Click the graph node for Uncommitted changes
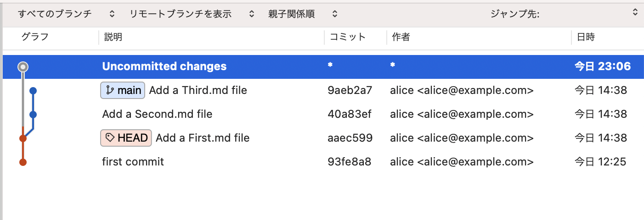Image resolution: width=644 pixels, height=220 pixels. [x=23, y=67]
